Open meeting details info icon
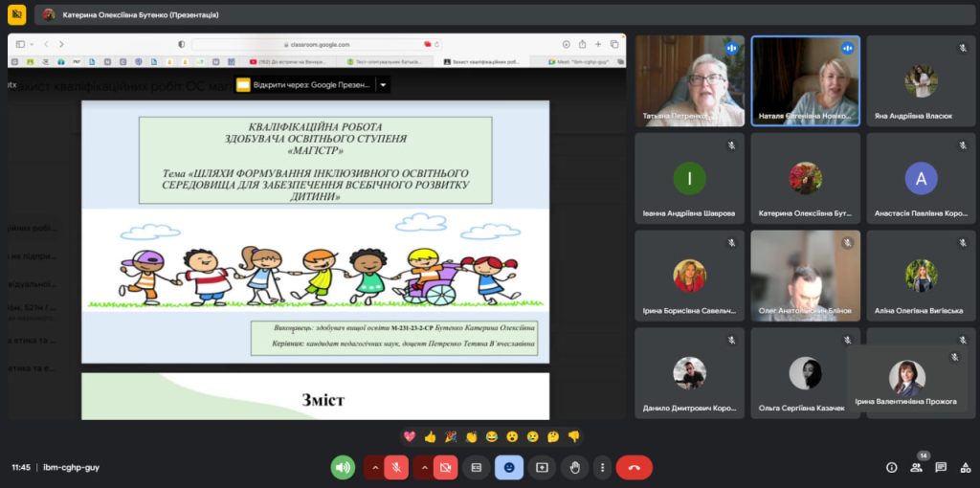Screen dimensions: 980x488 [891, 467]
